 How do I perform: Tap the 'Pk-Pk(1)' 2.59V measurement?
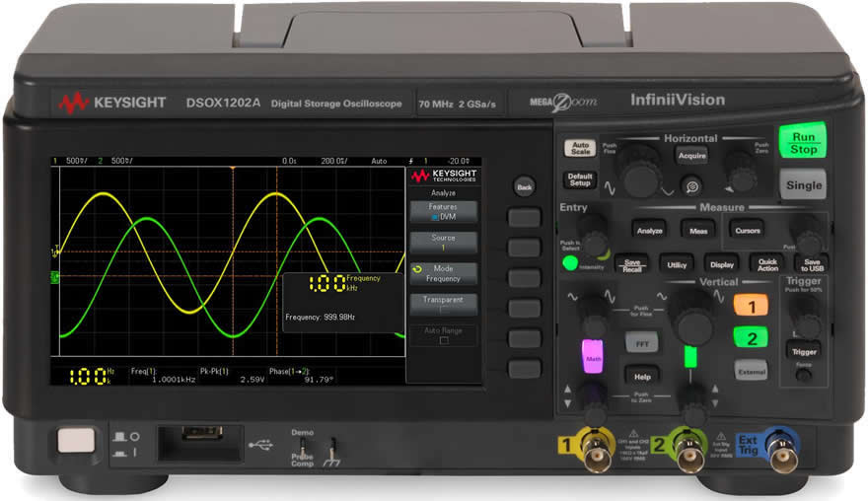coord(232,376)
